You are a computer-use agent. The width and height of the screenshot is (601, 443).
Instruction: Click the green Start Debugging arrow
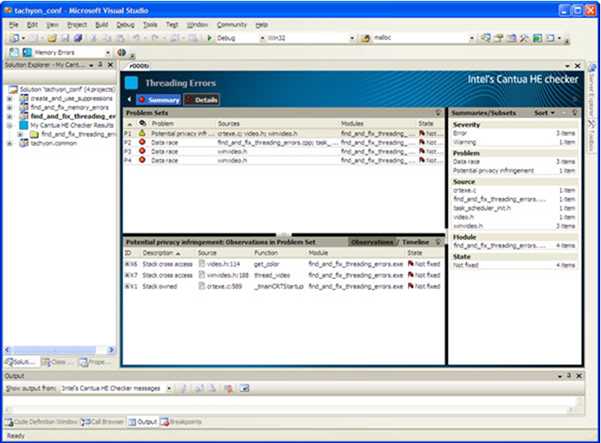(x=209, y=38)
